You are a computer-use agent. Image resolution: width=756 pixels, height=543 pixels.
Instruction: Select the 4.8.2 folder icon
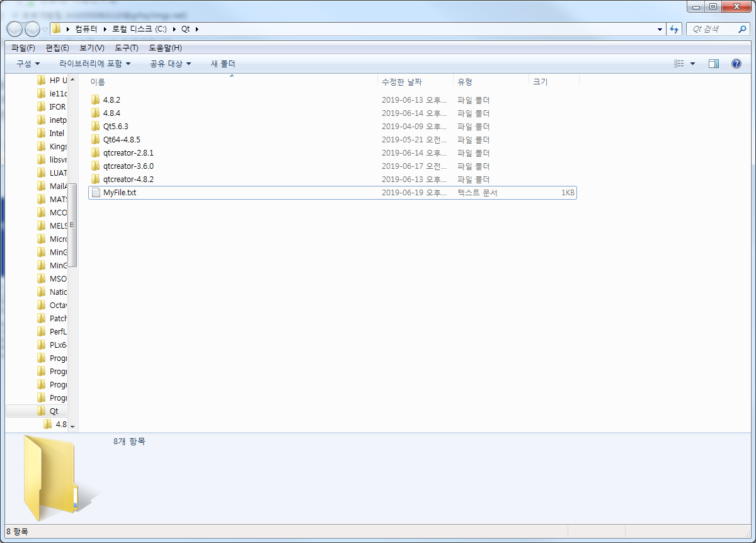96,100
